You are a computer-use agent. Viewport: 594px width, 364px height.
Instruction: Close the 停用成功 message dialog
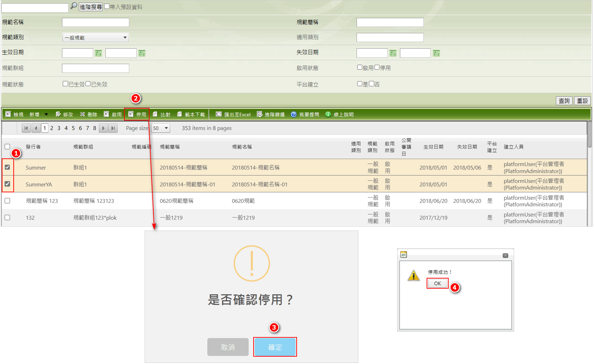click(505, 256)
